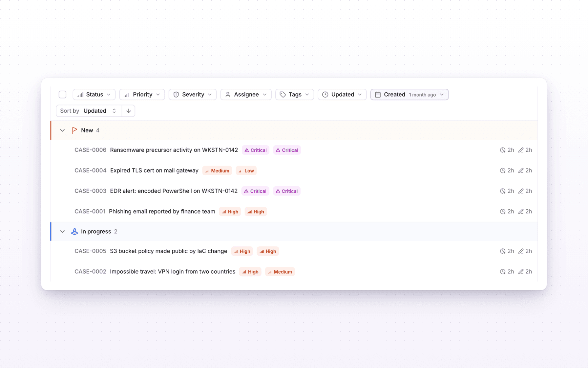Open case CASE-0004
Screen dimensions: 588x368
pyautogui.click(x=90, y=171)
